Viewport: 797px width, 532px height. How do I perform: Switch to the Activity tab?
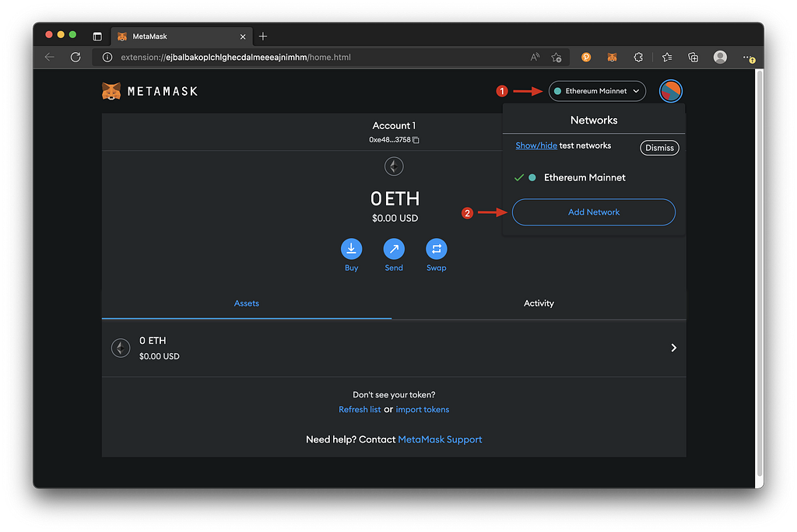[x=539, y=303]
